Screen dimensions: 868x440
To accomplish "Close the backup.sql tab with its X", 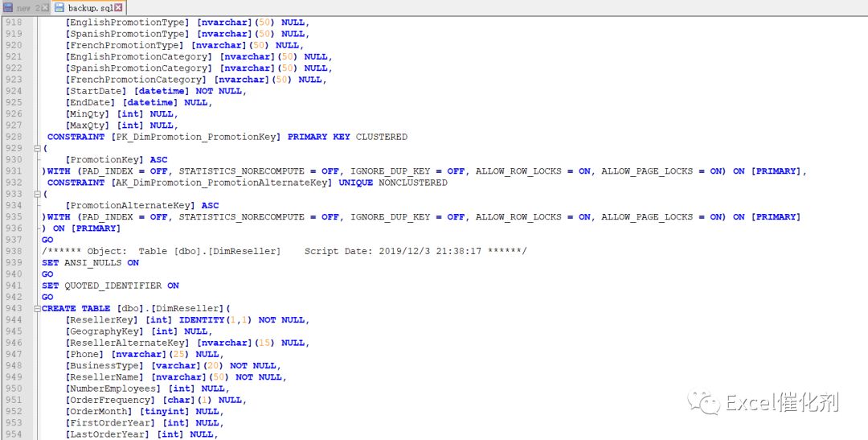I will 118,8.
